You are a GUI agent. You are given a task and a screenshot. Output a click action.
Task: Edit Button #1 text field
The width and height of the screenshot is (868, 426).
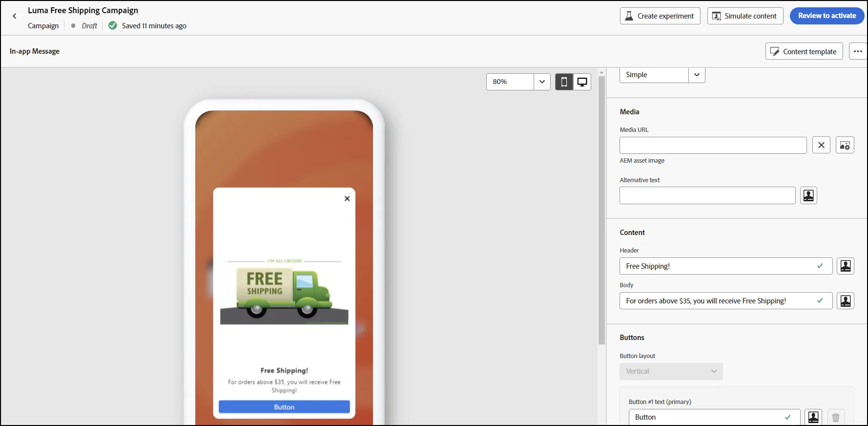[x=714, y=417]
